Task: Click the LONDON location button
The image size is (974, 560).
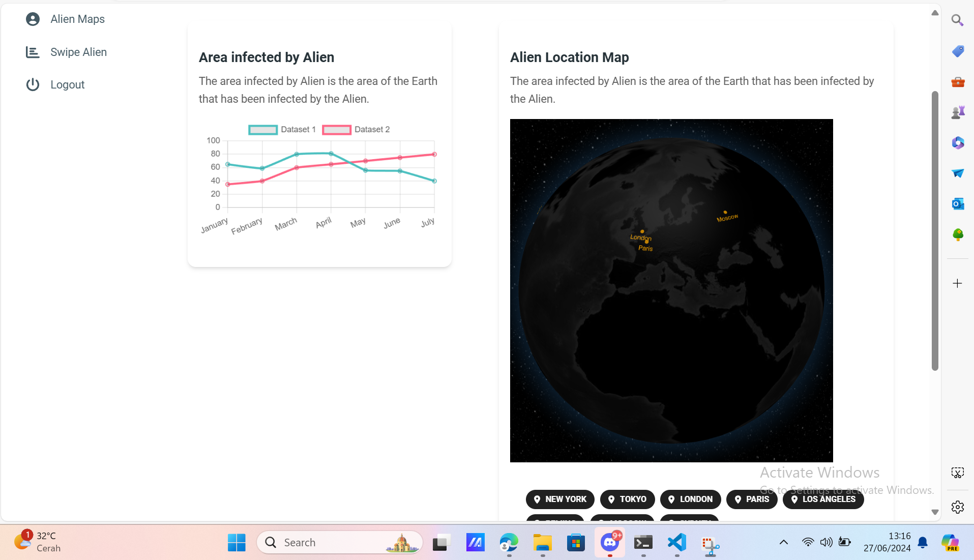Action: 691,499
